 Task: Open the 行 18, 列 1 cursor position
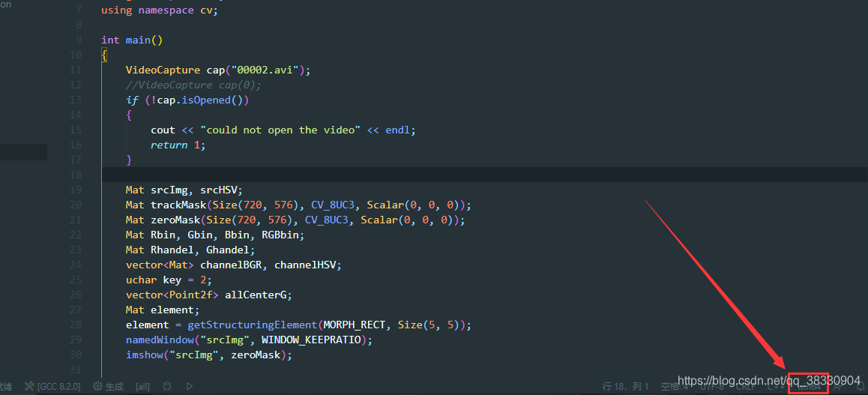[625, 386]
